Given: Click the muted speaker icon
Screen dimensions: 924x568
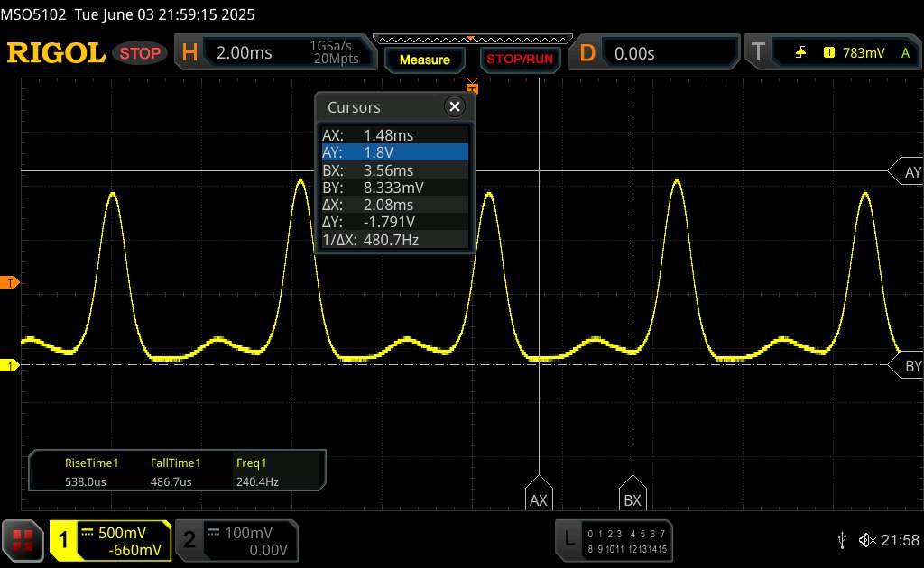Looking at the screenshot, I should (x=867, y=539).
